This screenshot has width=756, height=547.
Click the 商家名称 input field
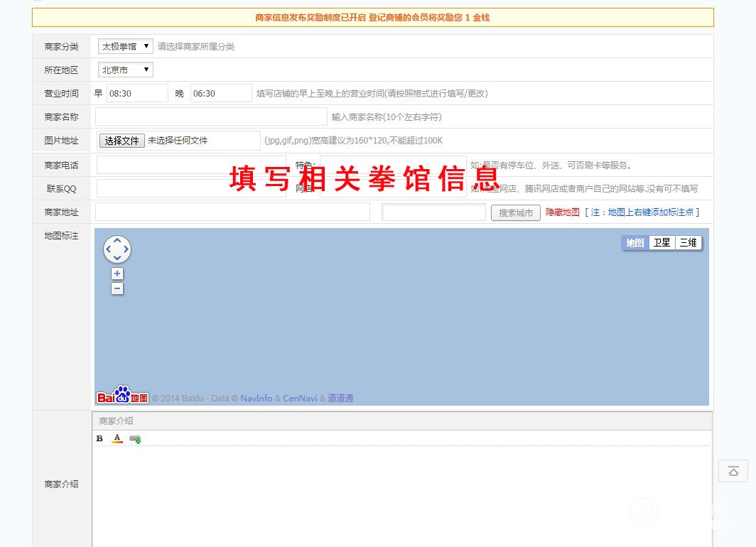pyautogui.click(x=211, y=117)
